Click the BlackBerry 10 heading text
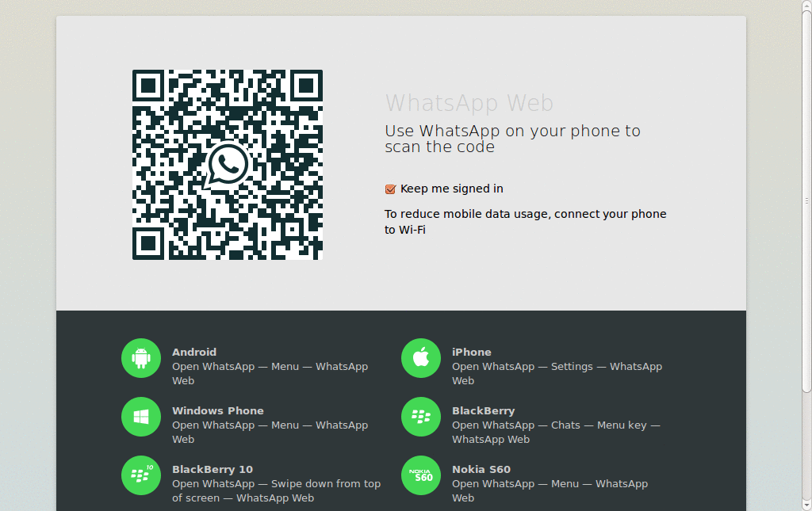 click(213, 470)
